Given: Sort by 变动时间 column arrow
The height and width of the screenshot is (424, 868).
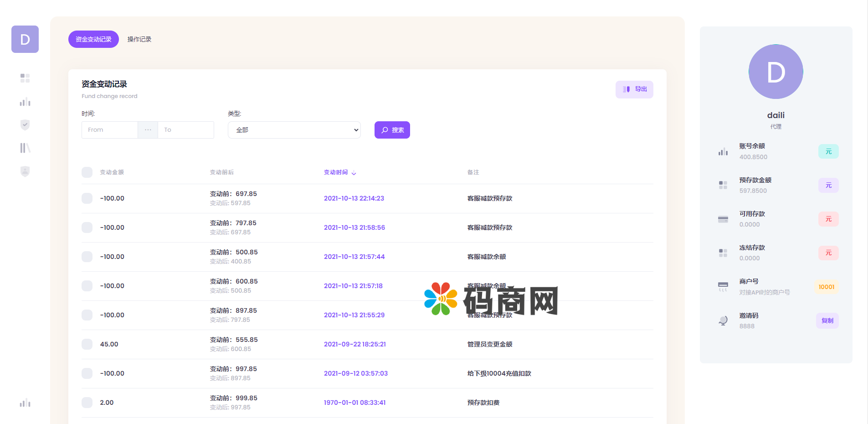Looking at the screenshot, I should click(354, 173).
